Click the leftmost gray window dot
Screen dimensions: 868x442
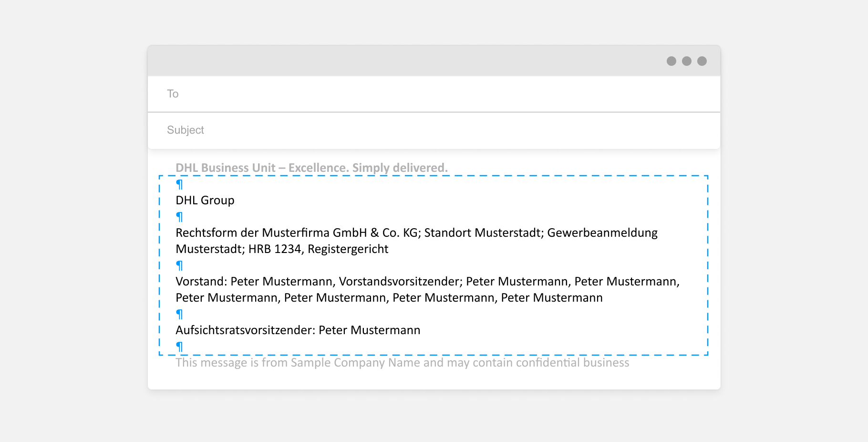[x=671, y=61]
